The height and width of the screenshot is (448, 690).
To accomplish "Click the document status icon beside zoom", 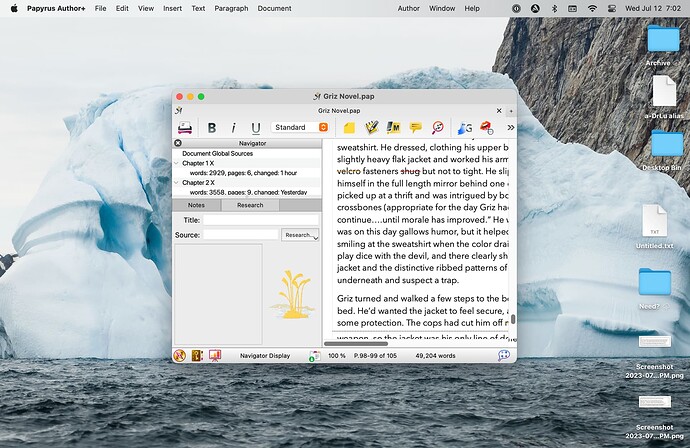I will point(314,356).
